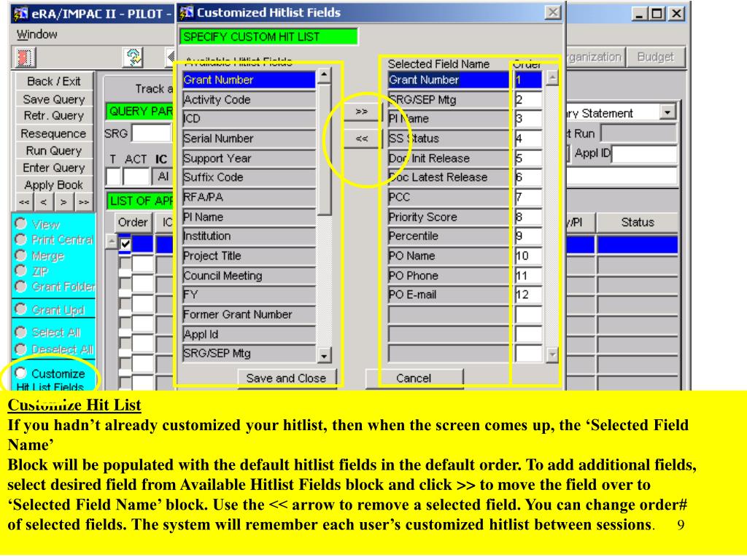Click the red door exit toolbar icon
The height and width of the screenshot is (560, 747).
(24, 58)
